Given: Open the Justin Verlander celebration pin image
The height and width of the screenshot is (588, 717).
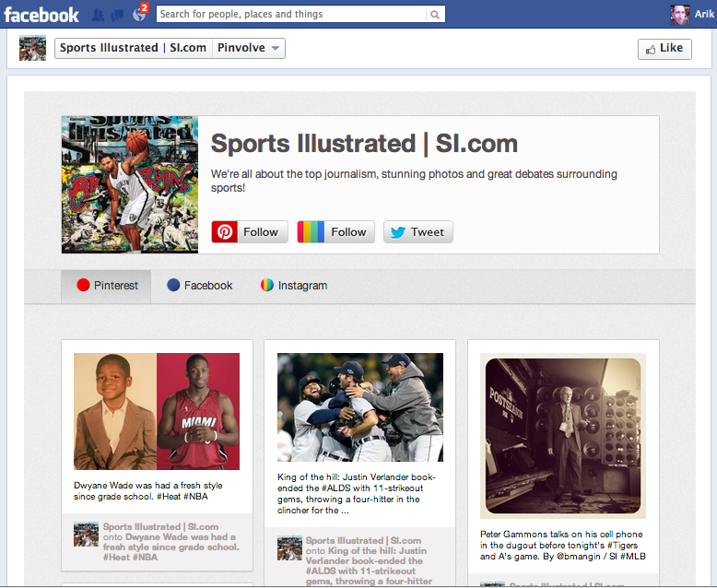Looking at the screenshot, I should coord(359,407).
